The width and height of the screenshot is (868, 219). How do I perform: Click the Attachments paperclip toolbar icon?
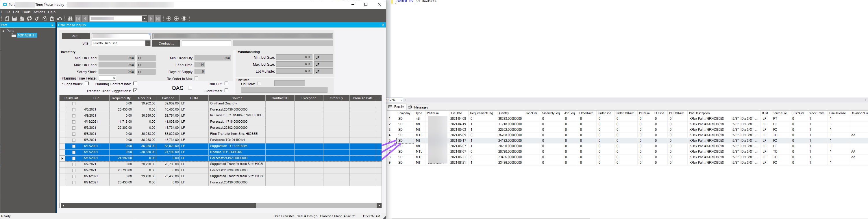pos(22,19)
